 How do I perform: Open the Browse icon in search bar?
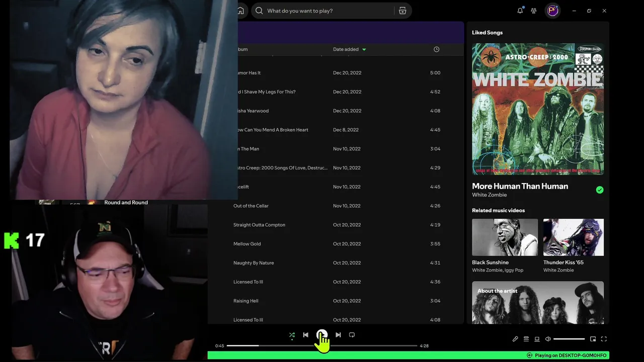tap(403, 11)
